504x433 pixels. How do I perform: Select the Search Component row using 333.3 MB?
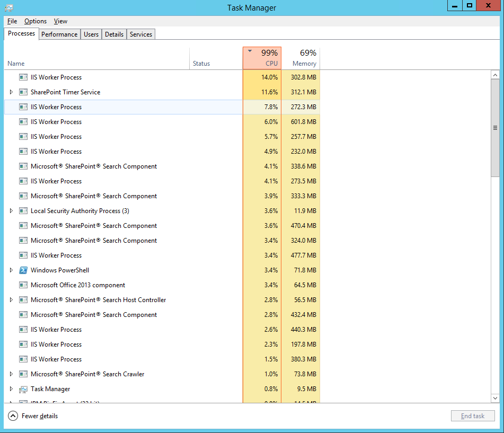pyautogui.click(x=162, y=196)
